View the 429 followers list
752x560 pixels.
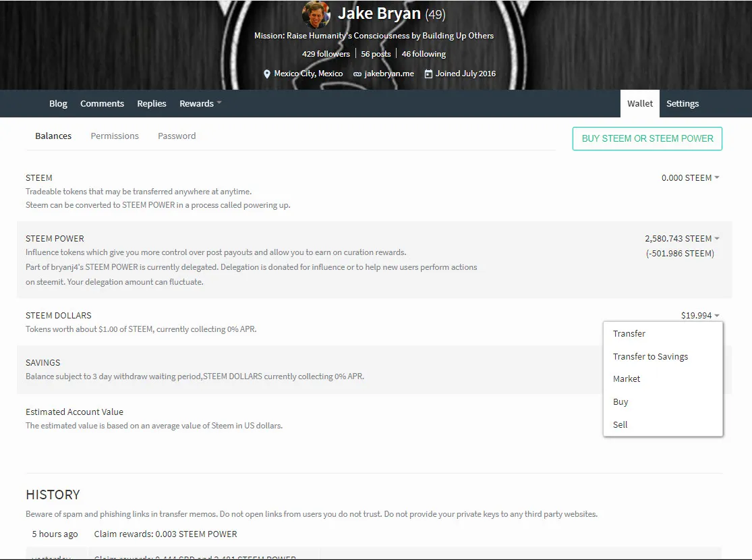pyautogui.click(x=326, y=54)
